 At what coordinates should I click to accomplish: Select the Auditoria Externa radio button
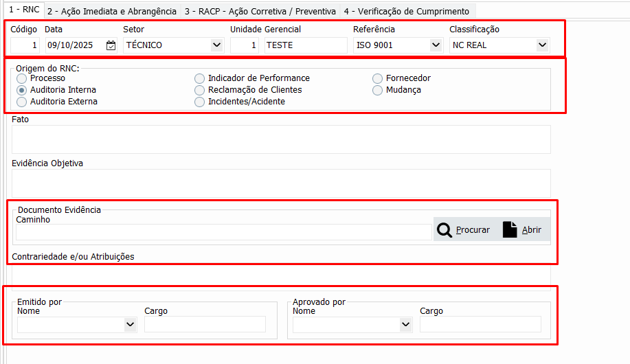point(22,102)
